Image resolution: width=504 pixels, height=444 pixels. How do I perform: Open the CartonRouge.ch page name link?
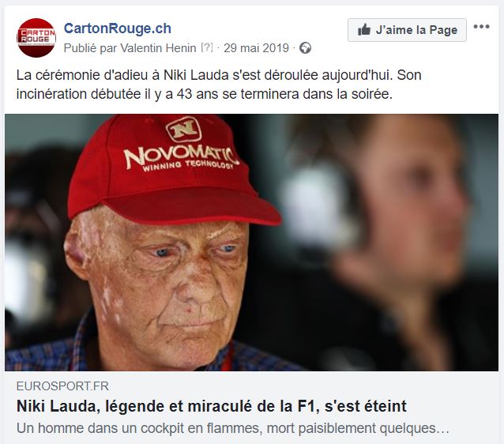[118, 28]
